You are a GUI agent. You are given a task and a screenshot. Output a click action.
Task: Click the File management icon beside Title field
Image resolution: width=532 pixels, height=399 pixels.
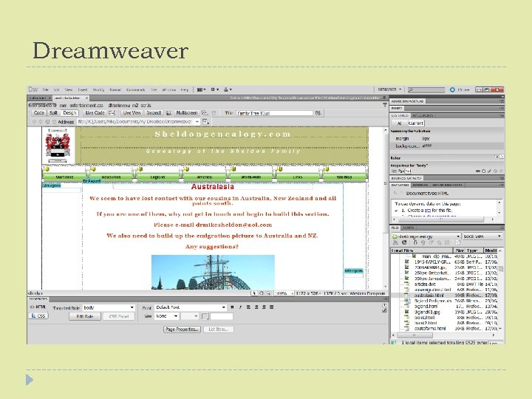pyautogui.click(x=318, y=112)
